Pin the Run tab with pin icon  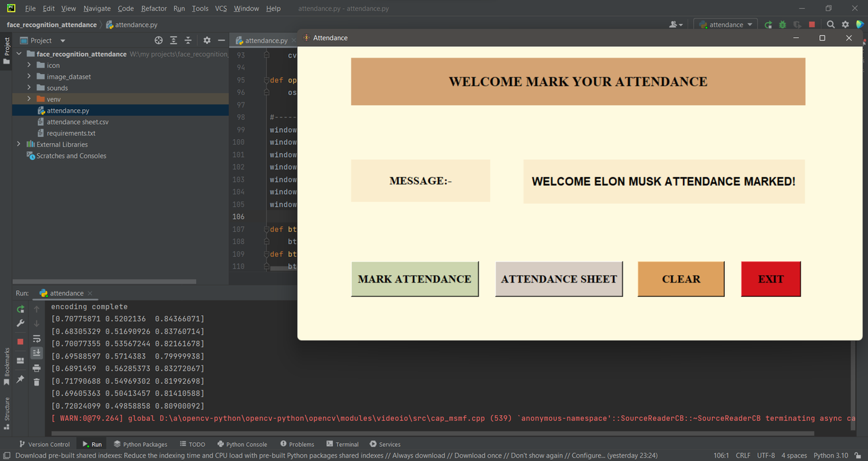[20, 380]
